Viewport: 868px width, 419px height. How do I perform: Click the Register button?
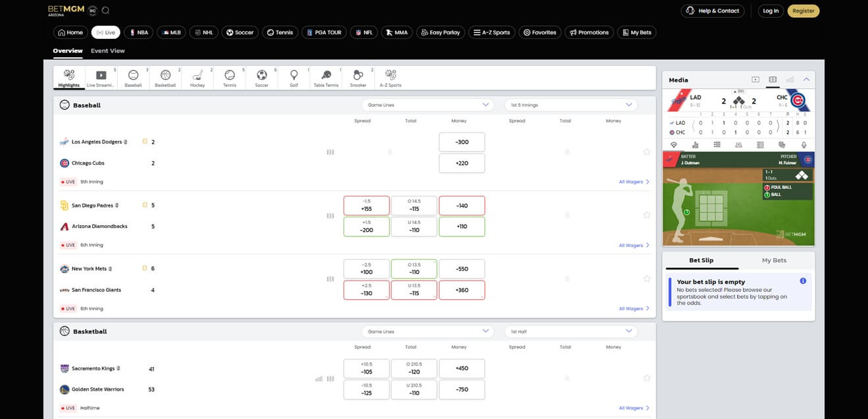point(804,11)
